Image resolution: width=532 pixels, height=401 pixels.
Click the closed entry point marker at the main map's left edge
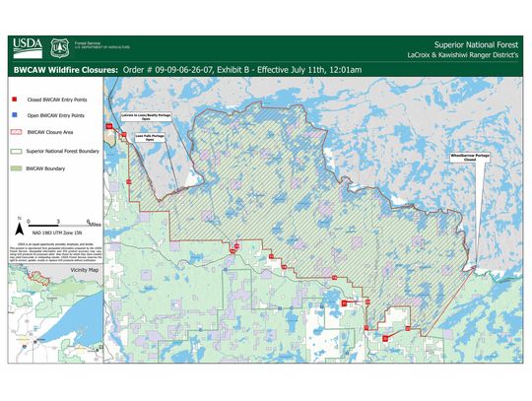click(x=109, y=126)
